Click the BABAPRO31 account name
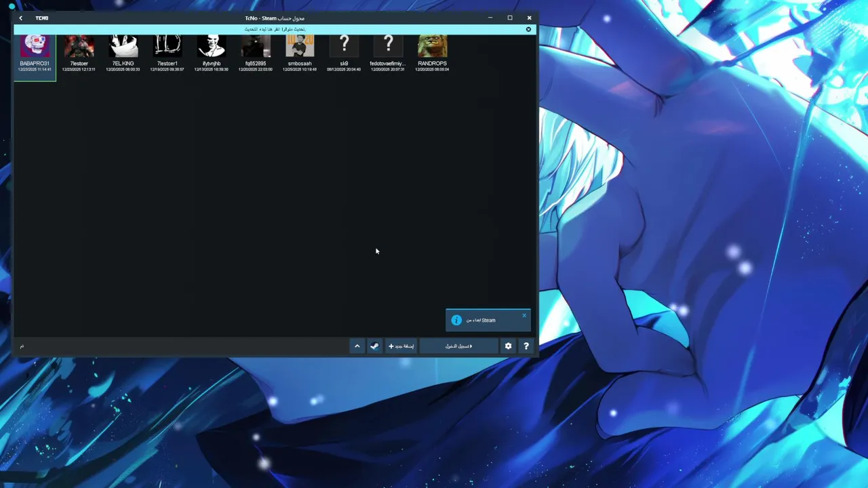Image resolution: width=868 pixels, height=488 pixels. tap(35, 64)
